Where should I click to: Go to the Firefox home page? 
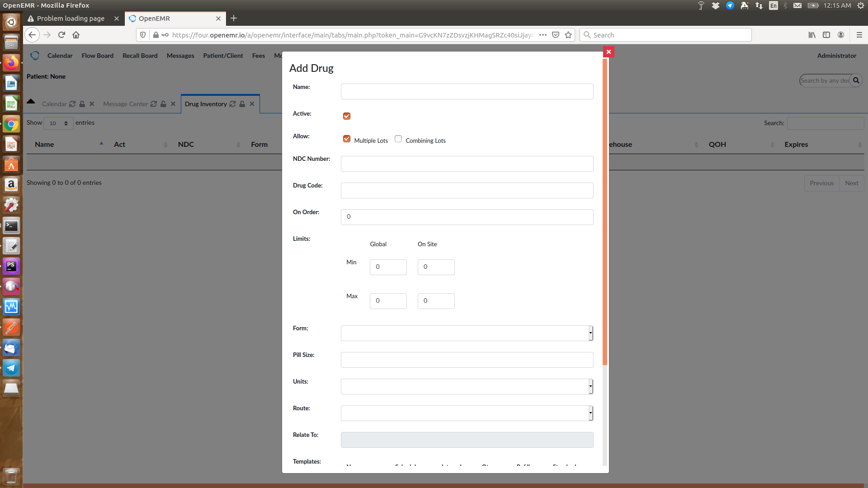[76, 35]
